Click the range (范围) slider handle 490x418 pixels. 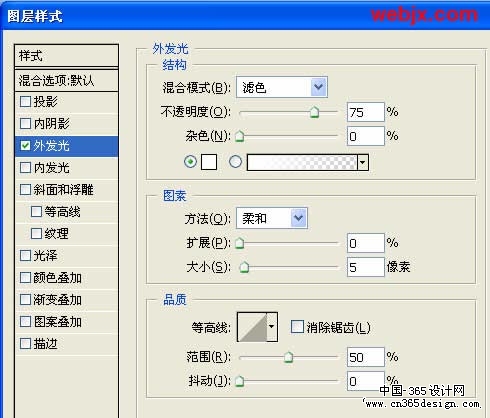point(288,357)
